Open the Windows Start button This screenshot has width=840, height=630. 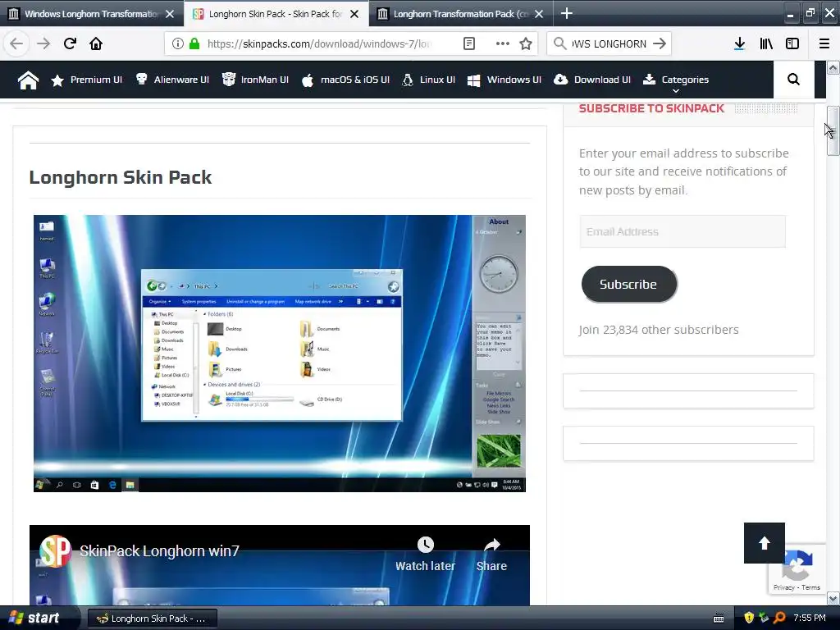38,618
